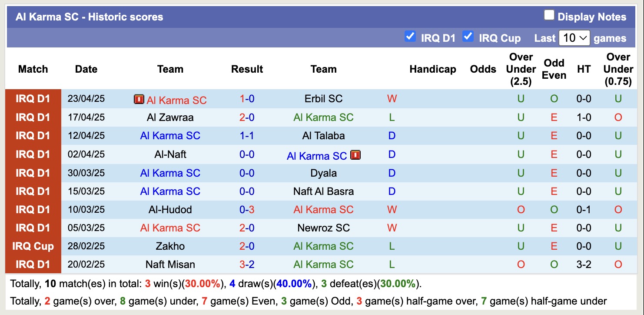
Task: Click the Al-Hudod team link
Action: point(170,209)
